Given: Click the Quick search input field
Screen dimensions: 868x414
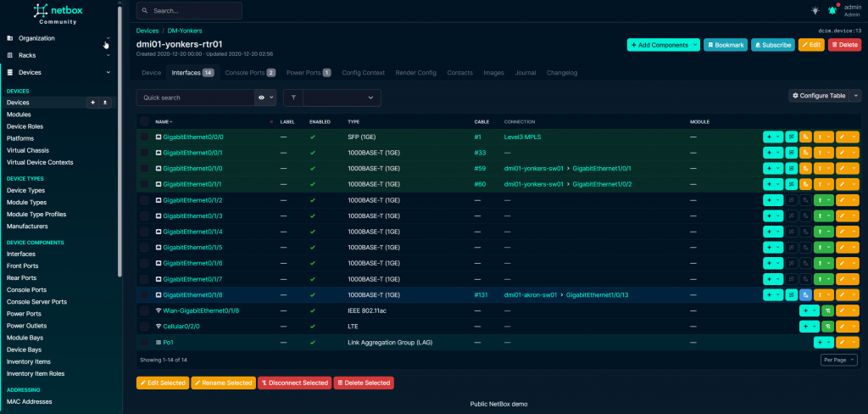Looking at the screenshot, I should point(195,98).
